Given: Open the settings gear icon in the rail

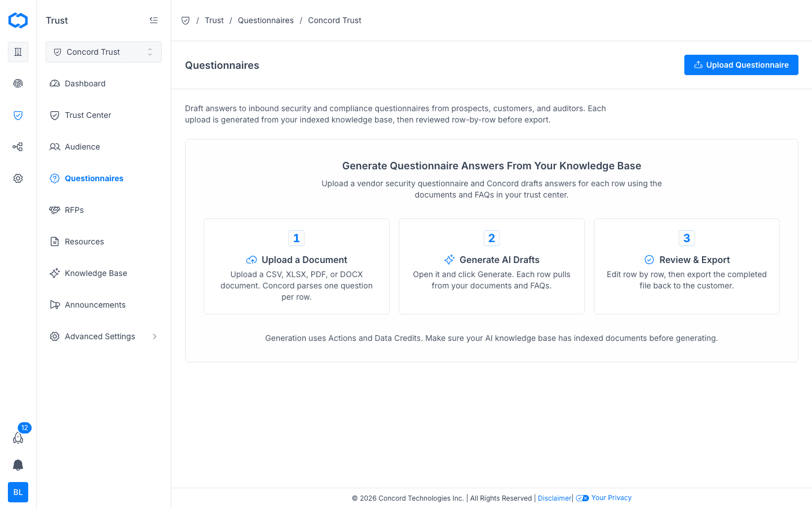Looking at the screenshot, I should [x=18, y=178].
